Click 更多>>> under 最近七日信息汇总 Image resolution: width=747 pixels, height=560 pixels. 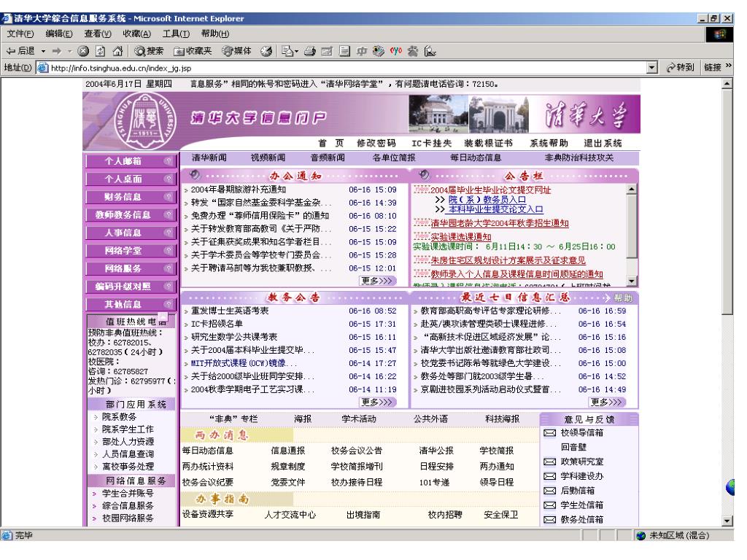[x=608, y=402]
